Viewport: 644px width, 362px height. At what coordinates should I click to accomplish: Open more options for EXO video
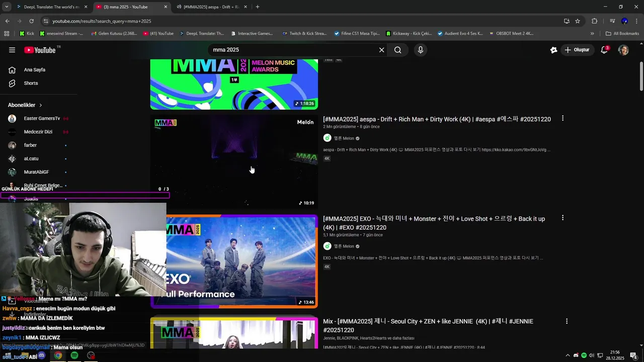562,218
